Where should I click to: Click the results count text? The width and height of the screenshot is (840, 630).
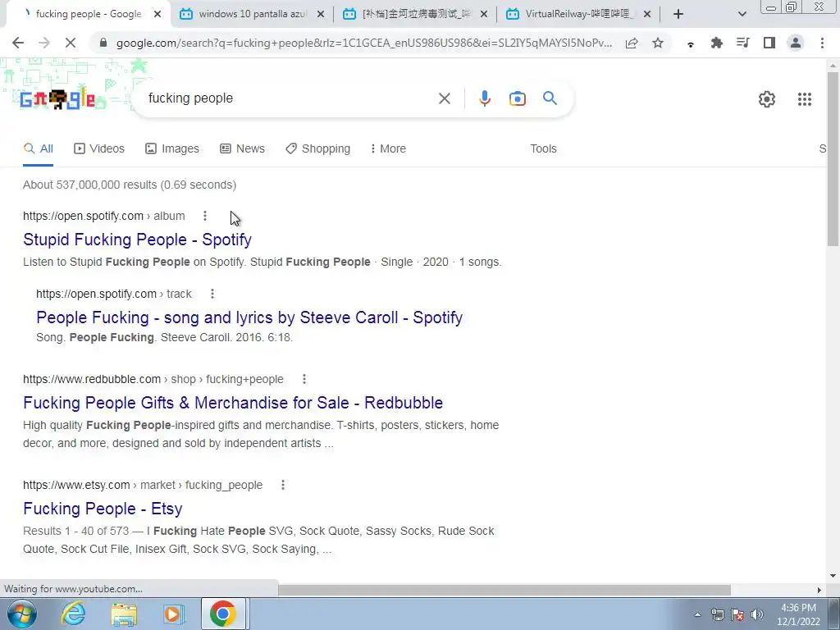[x=130, y=185]
